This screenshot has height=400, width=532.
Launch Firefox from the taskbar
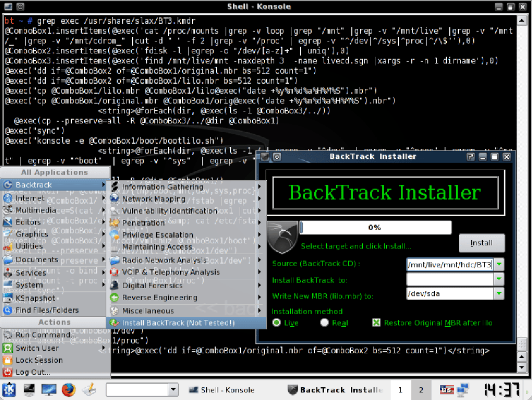(x=69, y=390)
